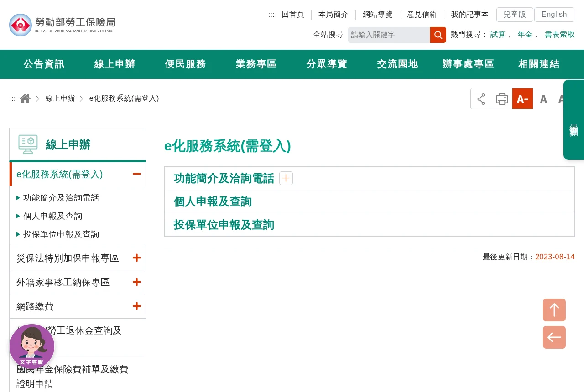Expand 功能簡介及洽詢電話 plus box
The width and height of the screenshot is (584, 392).
[286, 178]
